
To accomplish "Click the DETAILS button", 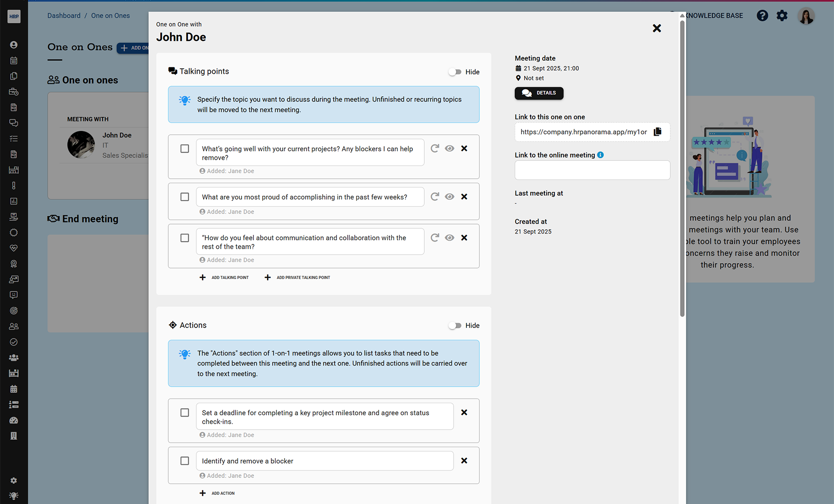I will [539, 93].
